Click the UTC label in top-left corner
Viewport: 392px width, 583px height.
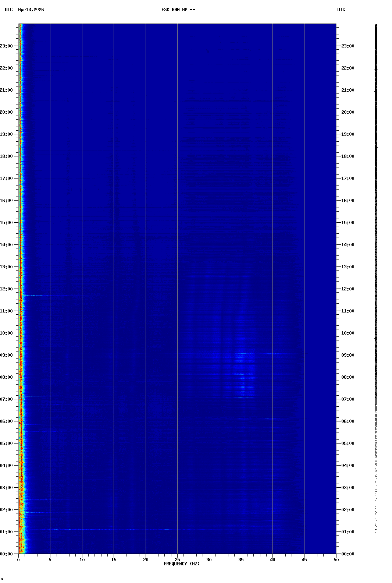(x=8, y=10)
